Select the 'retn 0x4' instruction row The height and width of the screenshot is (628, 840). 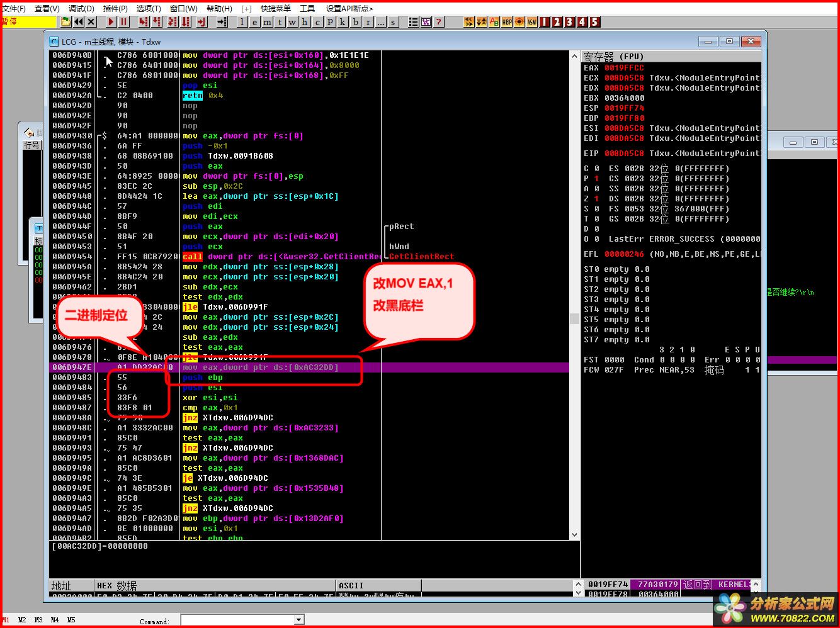tap(309, 96)
